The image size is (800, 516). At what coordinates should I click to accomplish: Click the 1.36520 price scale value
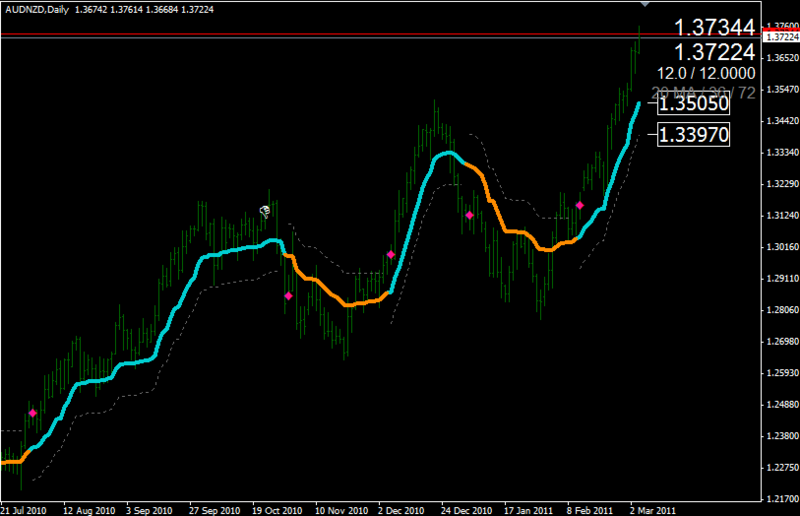point(783,58)
